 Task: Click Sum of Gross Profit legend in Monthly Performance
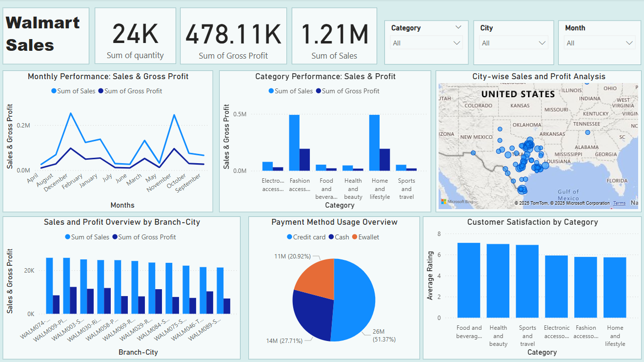[130, 91]
